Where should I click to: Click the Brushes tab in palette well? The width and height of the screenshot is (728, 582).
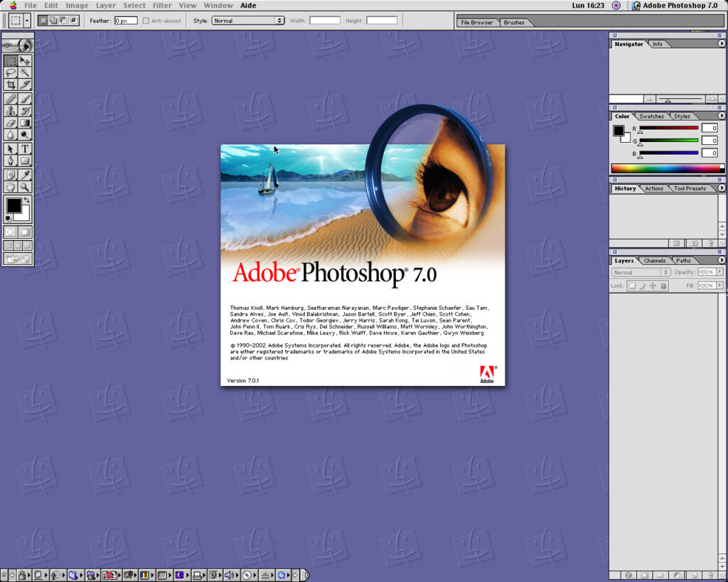coord(514,23)
